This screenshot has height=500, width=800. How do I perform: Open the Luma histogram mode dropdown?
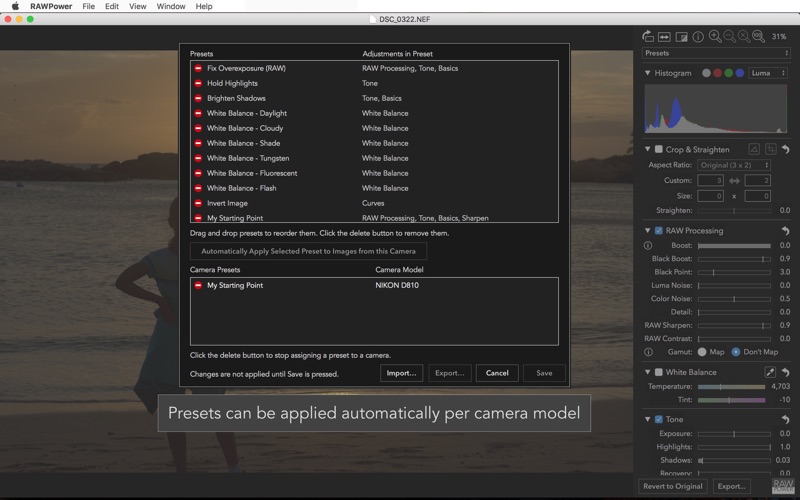tap(768, 73)
